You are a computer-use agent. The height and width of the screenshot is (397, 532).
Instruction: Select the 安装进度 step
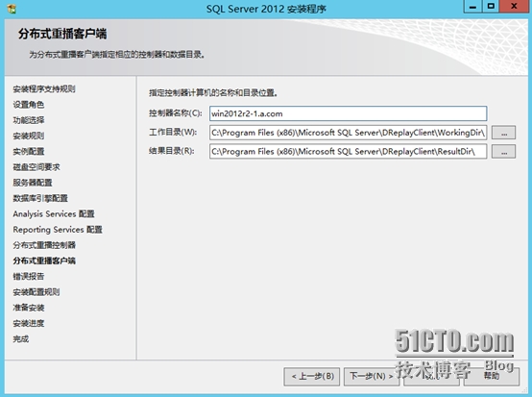tap(29, 323)
